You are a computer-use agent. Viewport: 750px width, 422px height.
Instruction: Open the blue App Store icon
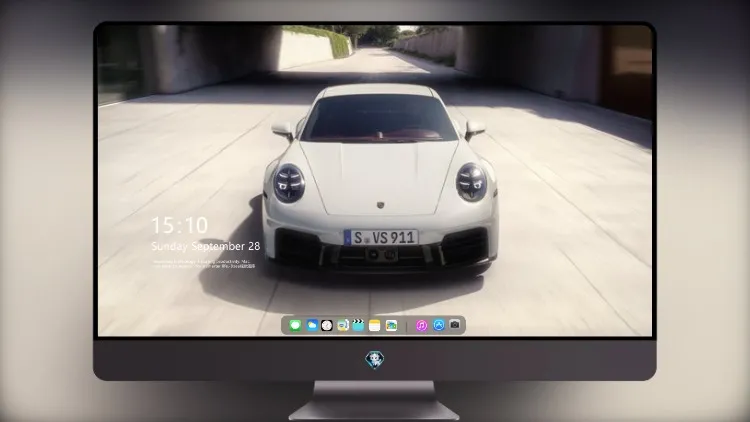pos(439,325)
